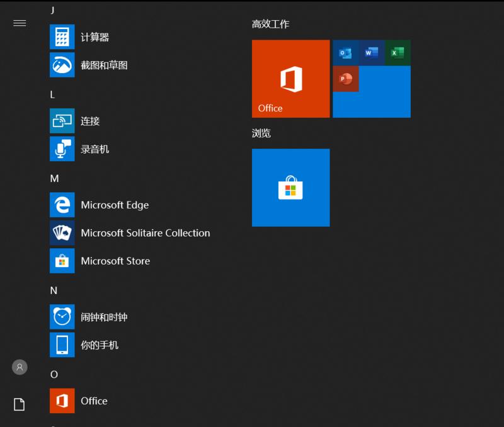Click the Microsoft Solitaire Collection text label
504x427 pixels.
(146, 233)
